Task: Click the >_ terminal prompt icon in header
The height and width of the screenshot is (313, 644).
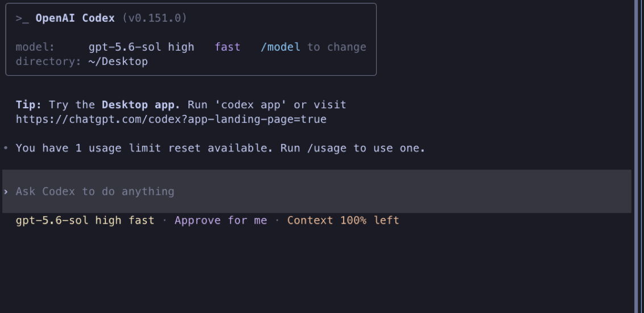Action: [x=22, y=18]
